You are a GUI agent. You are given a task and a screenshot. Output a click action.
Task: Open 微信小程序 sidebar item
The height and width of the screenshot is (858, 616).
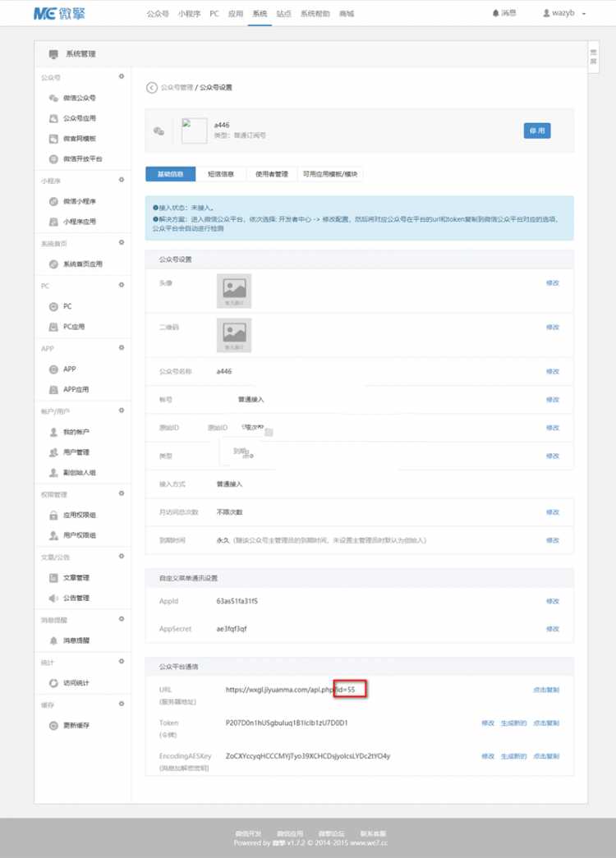(x=79, y=201)
